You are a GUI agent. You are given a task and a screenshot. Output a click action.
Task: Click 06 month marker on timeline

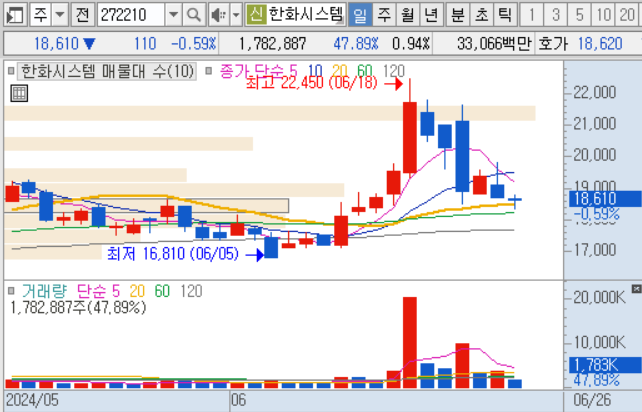(238, 400)
